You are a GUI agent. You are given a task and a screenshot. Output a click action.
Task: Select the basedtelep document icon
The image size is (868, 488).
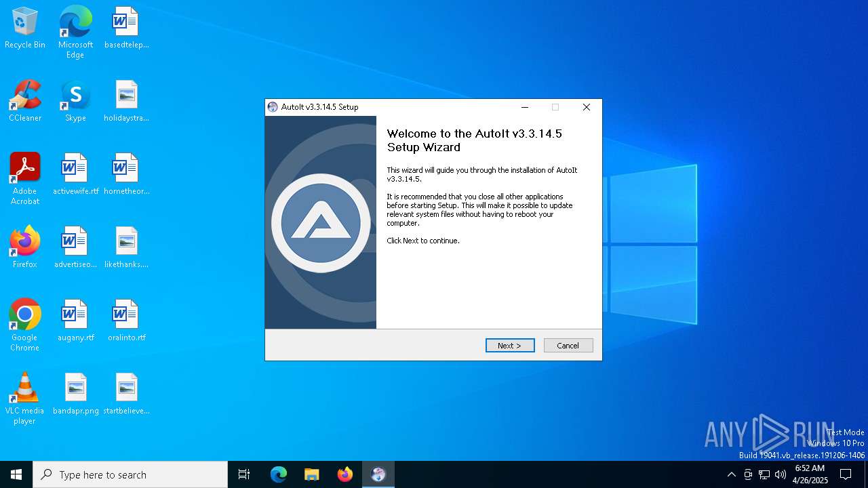coord(126,28)
